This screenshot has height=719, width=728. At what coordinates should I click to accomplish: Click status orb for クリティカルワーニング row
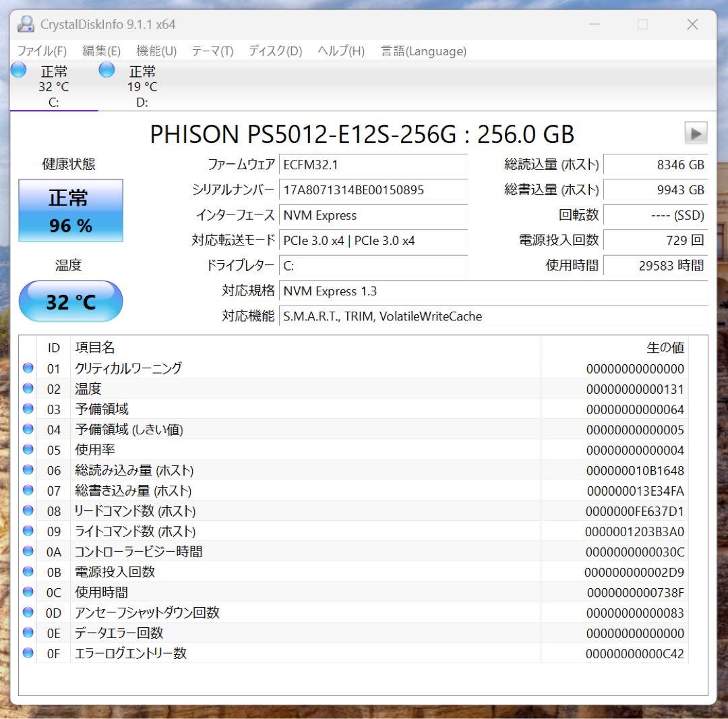point(28,368)
